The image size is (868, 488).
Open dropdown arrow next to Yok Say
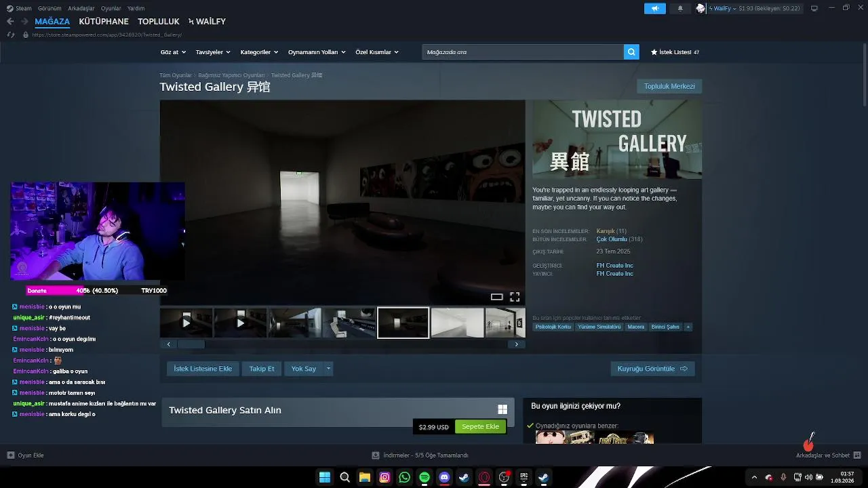[328, 369]
